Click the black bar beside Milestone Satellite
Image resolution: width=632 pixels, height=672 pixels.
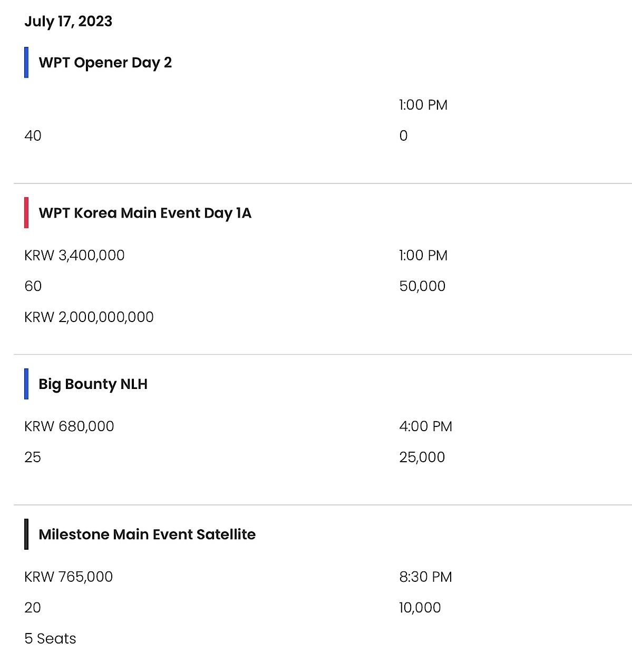click(x=26, y=534)
